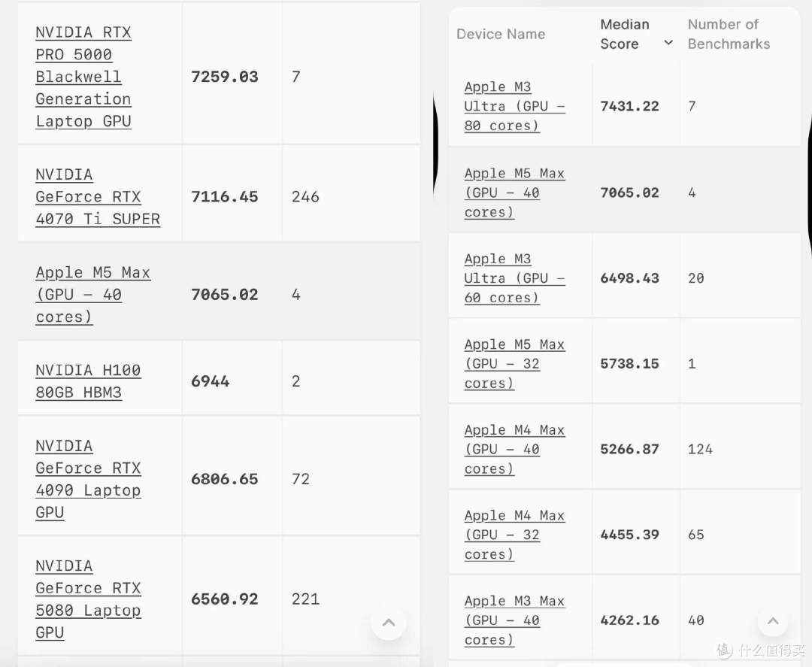
Task: Open Apple M3 Ultra 80 cores link
Action: pos(515,106)
